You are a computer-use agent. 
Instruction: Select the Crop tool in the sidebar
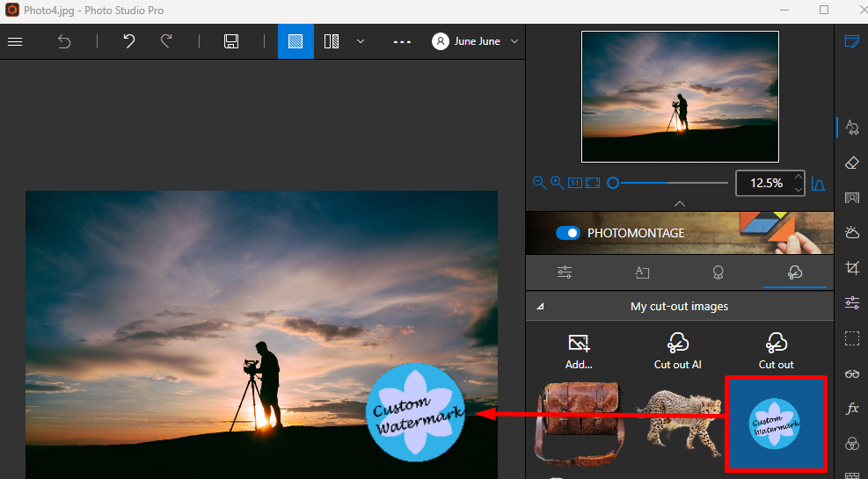tap(852, 268)
